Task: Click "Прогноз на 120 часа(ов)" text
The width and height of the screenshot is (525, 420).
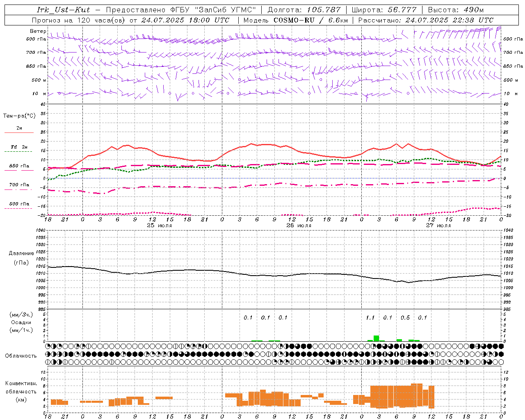Action: (79, 20)
